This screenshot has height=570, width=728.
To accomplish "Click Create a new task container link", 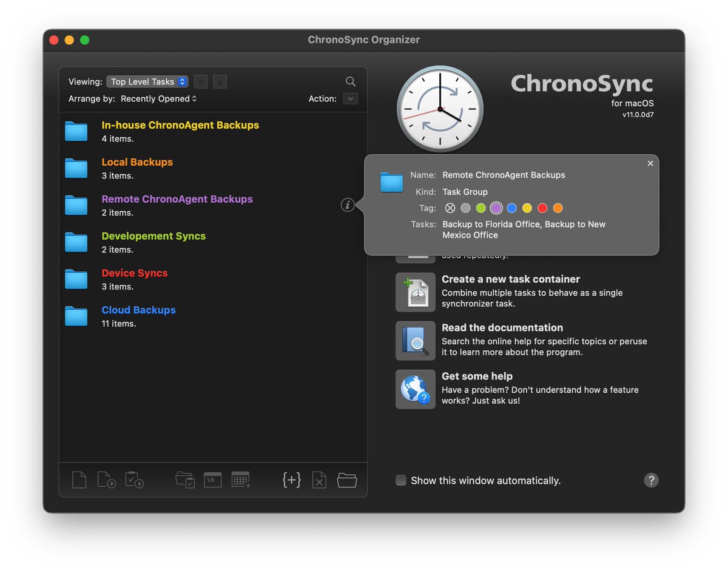I will 511,279.
